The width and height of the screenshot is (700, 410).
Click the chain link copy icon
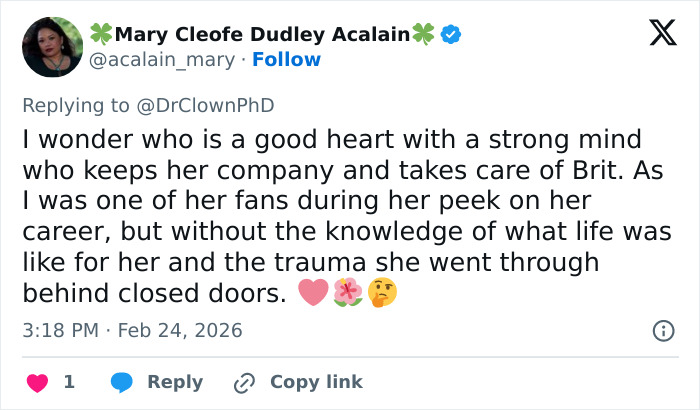(244, 382)
